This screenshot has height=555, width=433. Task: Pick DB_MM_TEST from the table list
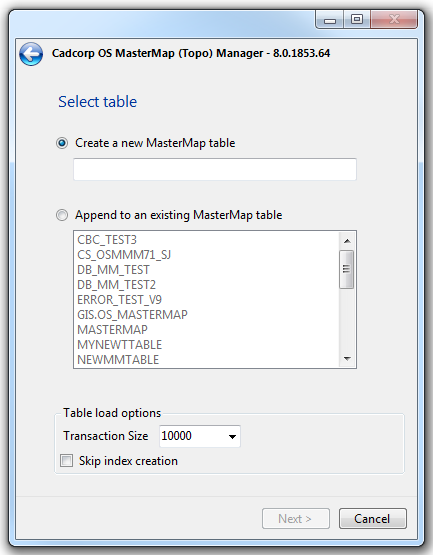[206, 270]
